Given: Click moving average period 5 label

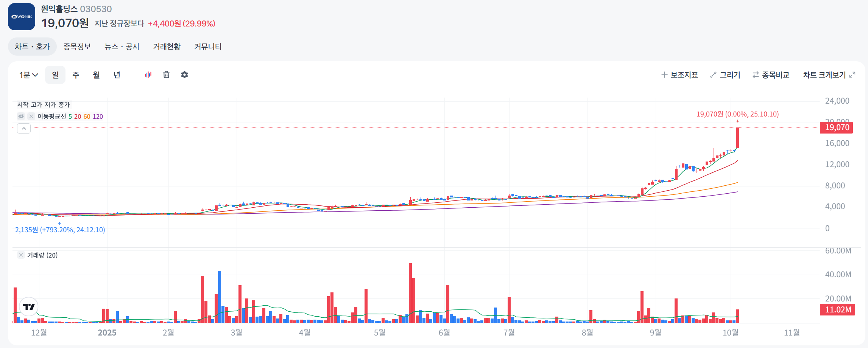Looking at the screenshot, I should [x=70, y=117].
